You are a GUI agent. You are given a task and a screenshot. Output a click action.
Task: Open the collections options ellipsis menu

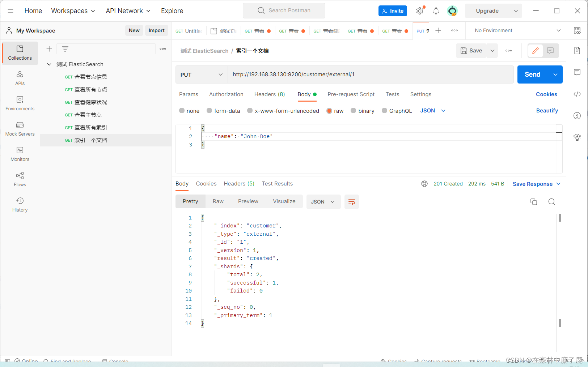point(163,49)
